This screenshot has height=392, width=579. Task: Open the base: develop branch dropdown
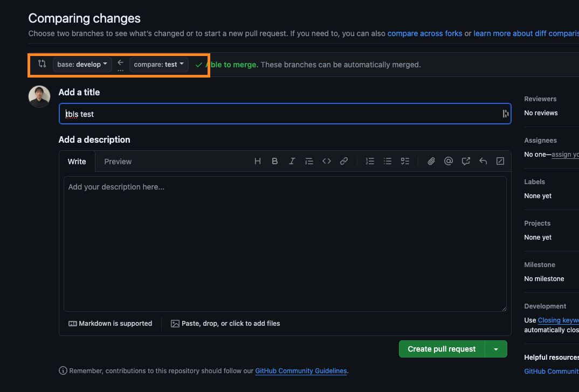click(x=82, y=65)
